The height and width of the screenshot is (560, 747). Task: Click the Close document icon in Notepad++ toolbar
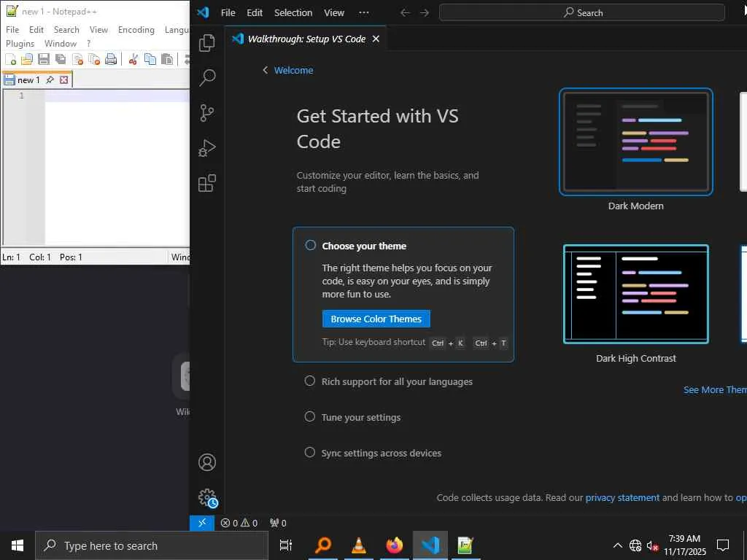tap(77, 59)
